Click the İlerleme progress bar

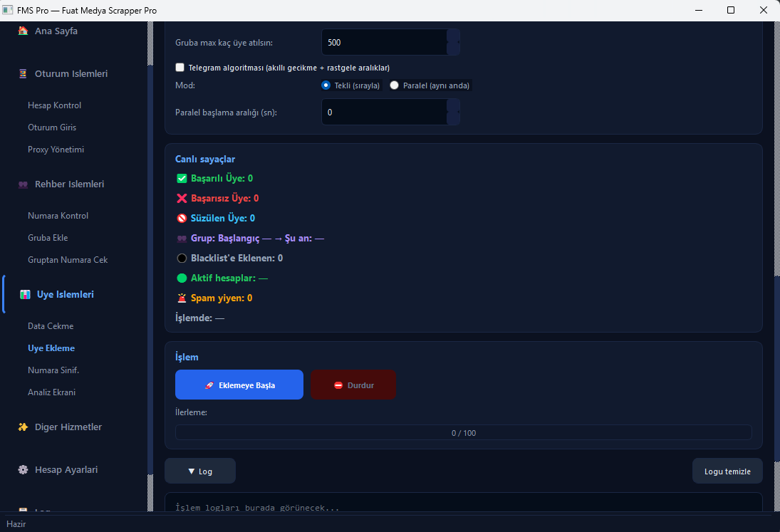pos(463,432)
